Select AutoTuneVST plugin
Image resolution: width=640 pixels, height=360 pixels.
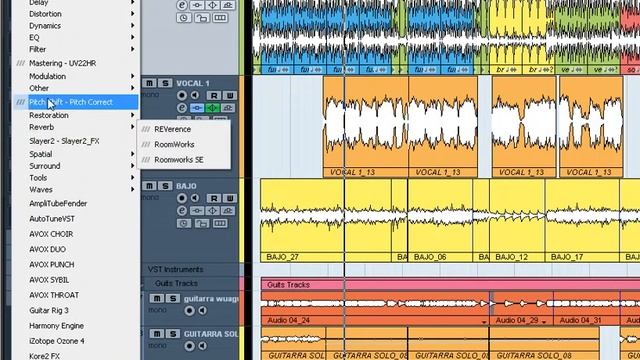click(x=76, y=219)
